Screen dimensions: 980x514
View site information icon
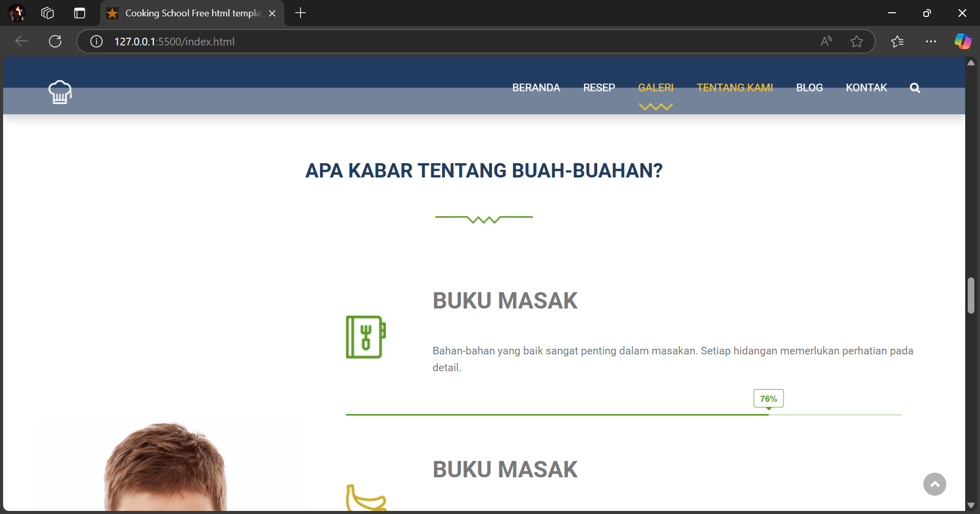point(96,41)
